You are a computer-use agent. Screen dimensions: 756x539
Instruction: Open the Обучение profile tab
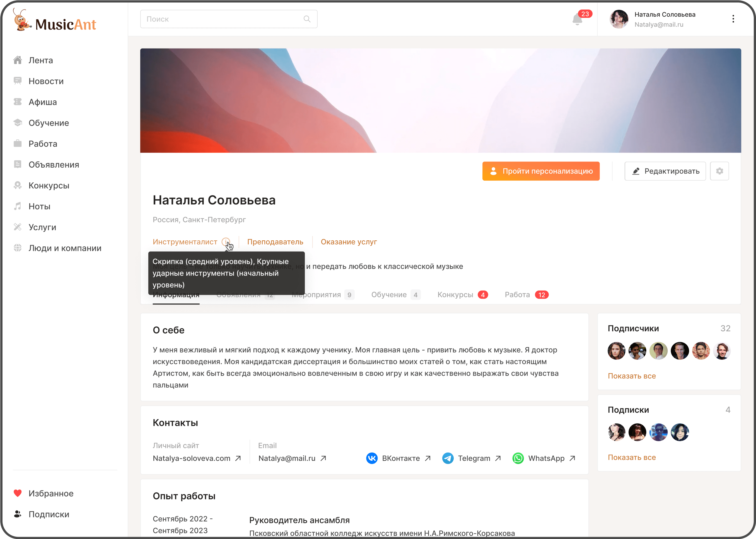click(x=389, y=295)
